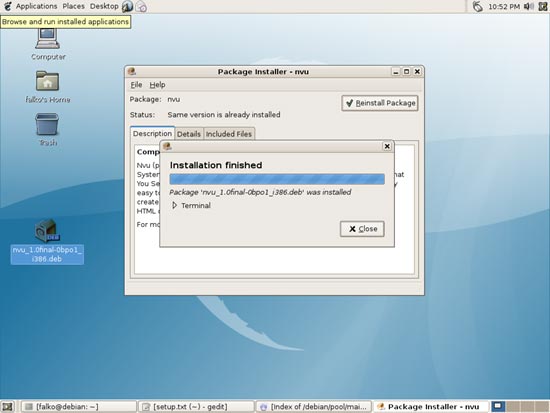This screenshot has height=413, width=550.
Task: Click the Package Installer title bar icon
Action: point(132,71)
